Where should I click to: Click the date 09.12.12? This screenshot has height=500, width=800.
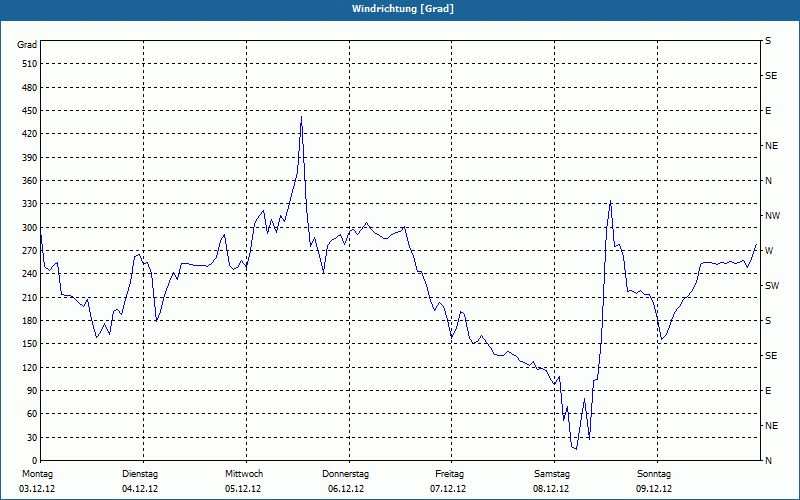point(654,489)
